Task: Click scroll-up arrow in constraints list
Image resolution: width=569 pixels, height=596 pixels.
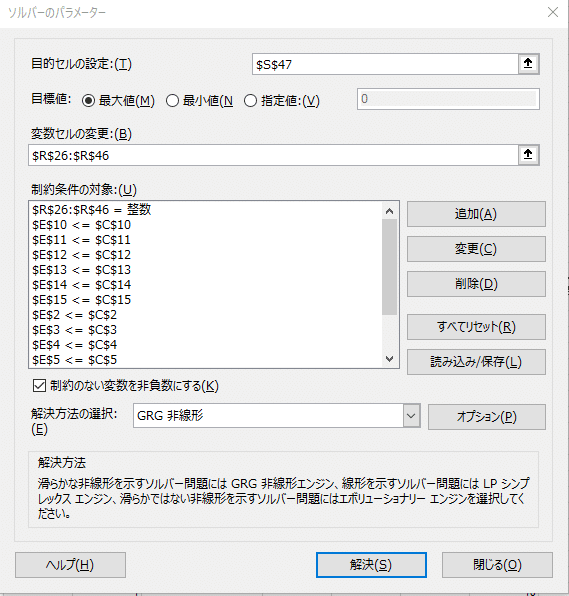Action: 390,211
